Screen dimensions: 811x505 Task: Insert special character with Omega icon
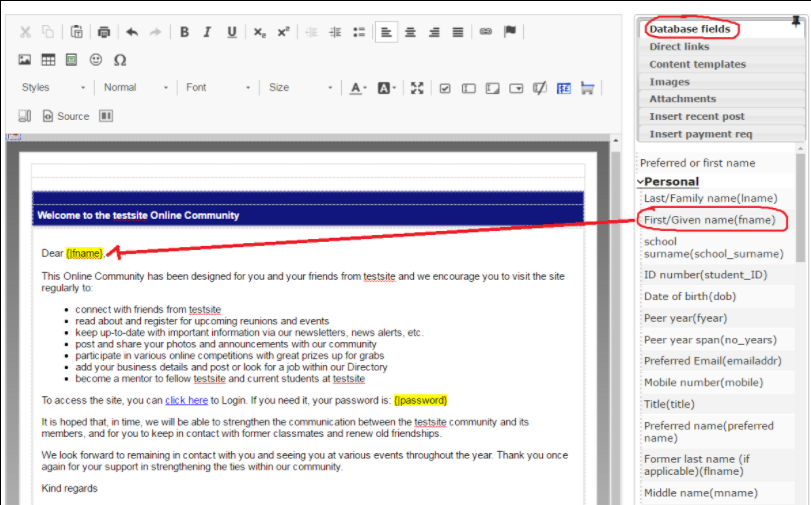[x=120, y=60]
